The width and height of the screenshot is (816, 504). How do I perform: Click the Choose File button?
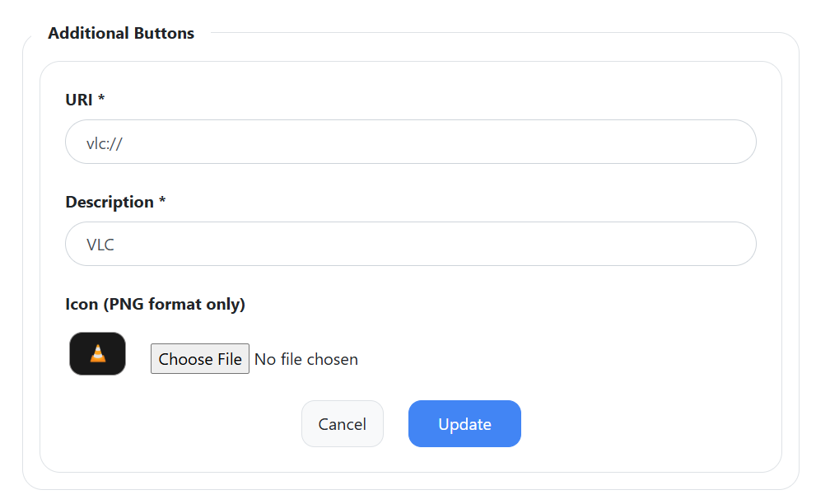pyautogui.click(x=200, y=359)
